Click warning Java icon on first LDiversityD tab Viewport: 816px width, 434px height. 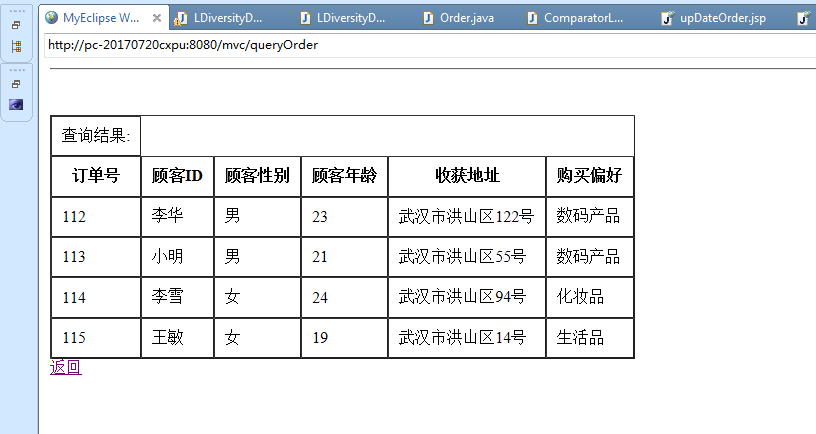pos(181,19)
